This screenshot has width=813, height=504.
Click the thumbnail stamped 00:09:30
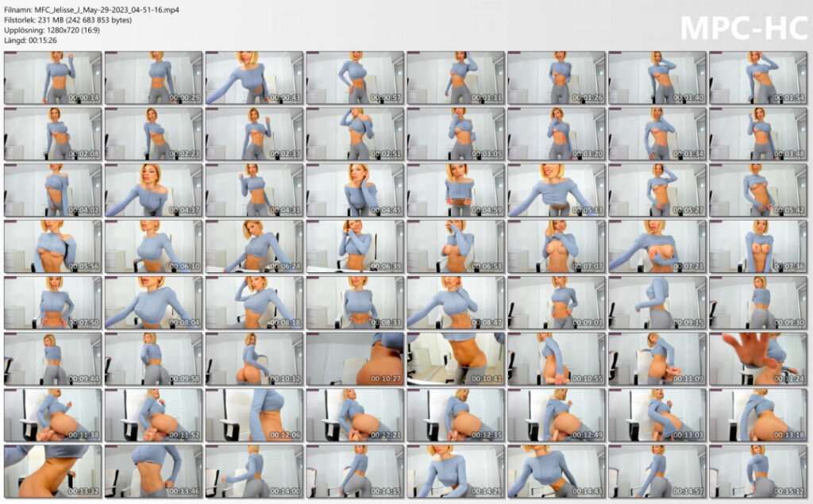click(x=758, y=302)
